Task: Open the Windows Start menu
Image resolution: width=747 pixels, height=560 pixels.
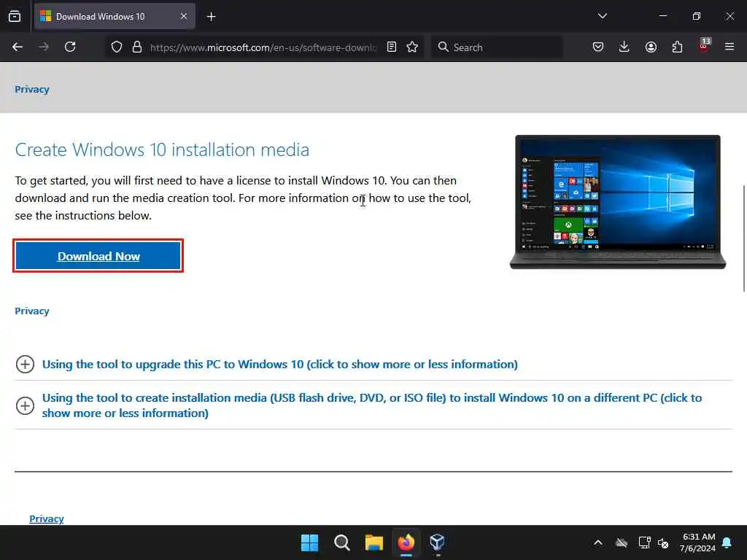Action: tap(309, 542)
